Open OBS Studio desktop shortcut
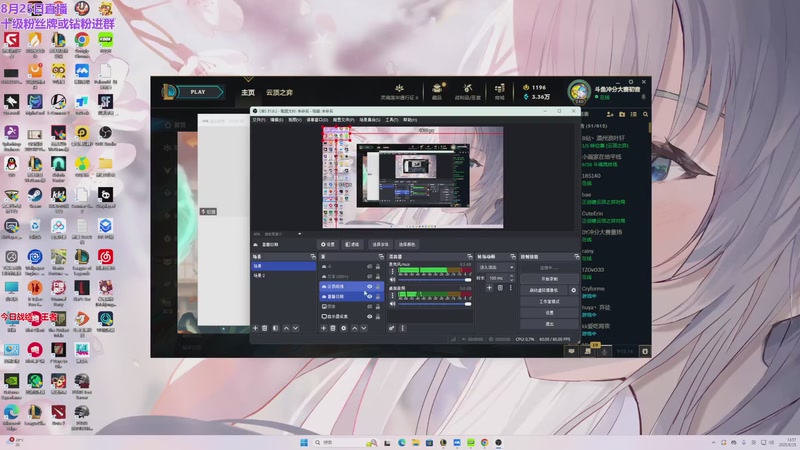 tap(105, 136)
